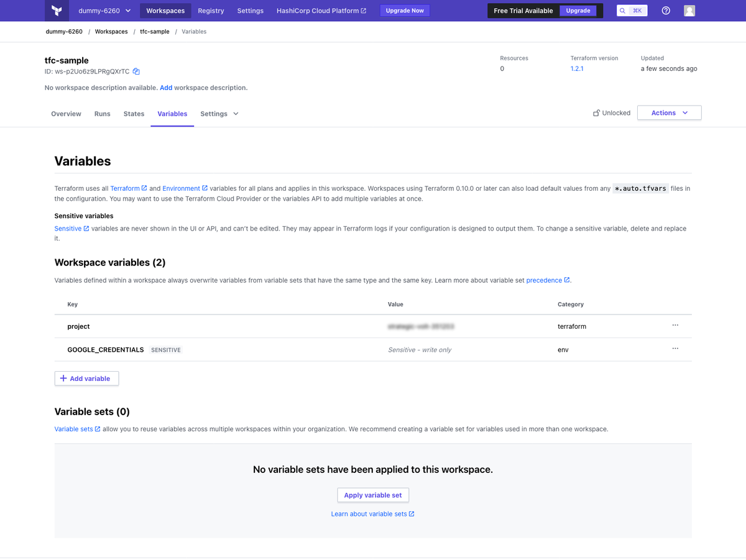
Task: Click the Upgrade Now button
Action: tap(405, 11)
